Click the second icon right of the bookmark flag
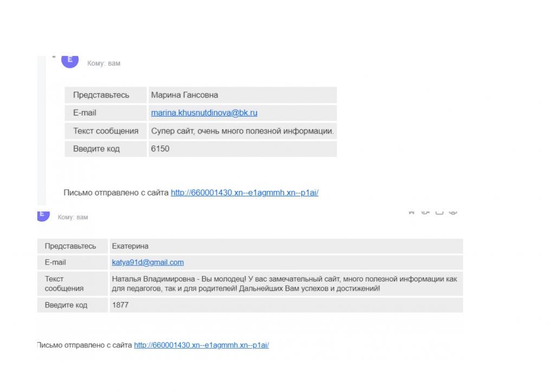Screen dimensions: 555x392 [x=426, y=212]
